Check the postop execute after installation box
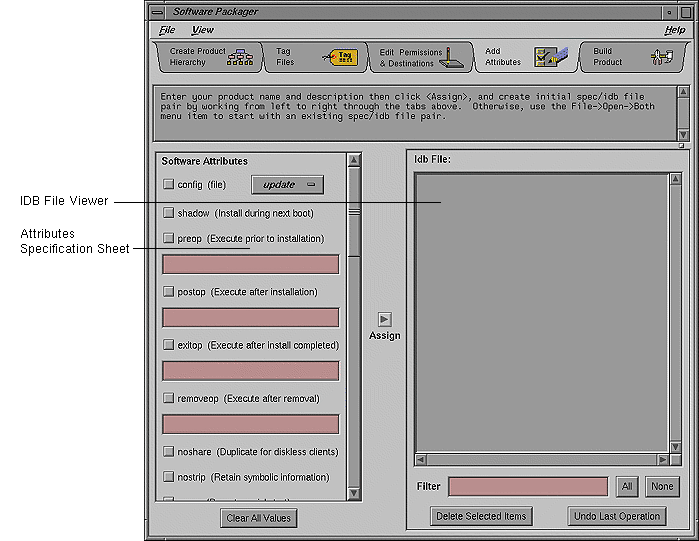Viewport: 699px width, 541px height. tap(168, 291)
